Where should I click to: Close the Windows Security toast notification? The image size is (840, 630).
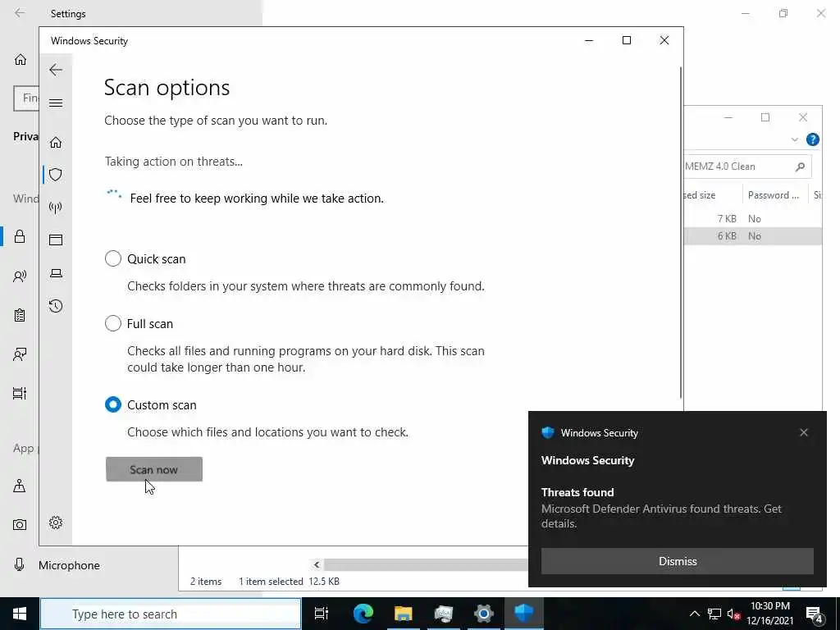pos(804,432)
